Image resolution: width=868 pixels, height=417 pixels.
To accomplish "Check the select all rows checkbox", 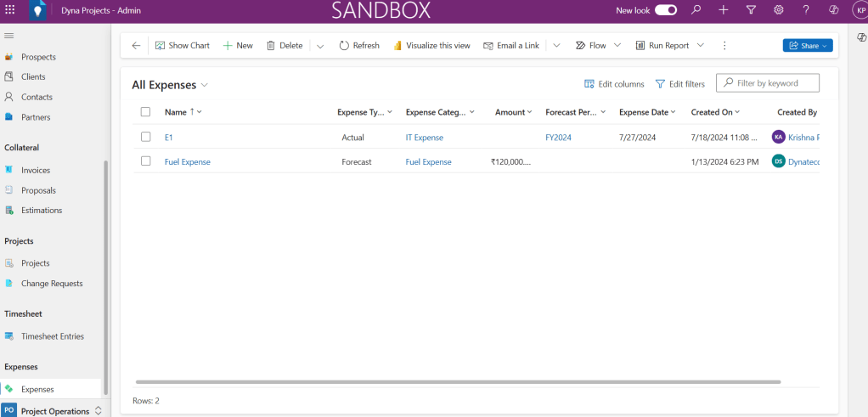I will click(145, 112).
